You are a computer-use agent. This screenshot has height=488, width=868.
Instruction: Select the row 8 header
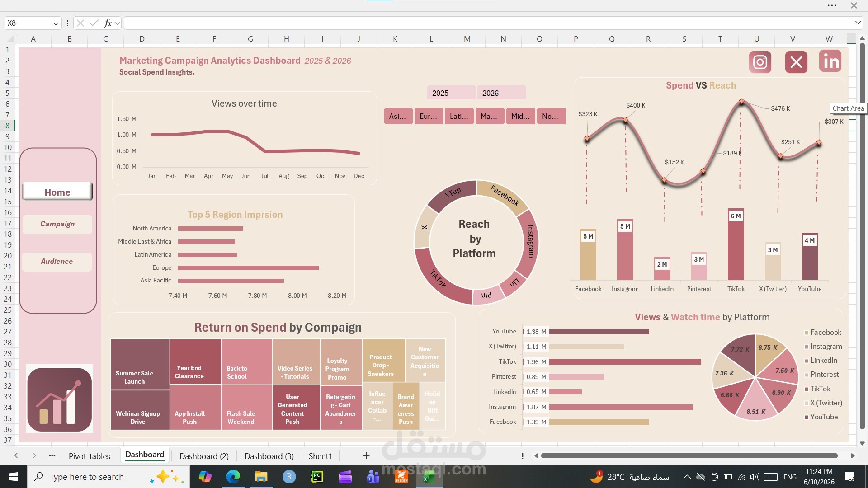pos(8,126)
